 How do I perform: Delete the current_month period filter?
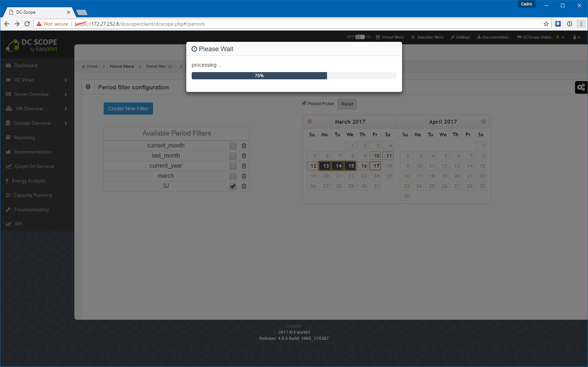244,146
